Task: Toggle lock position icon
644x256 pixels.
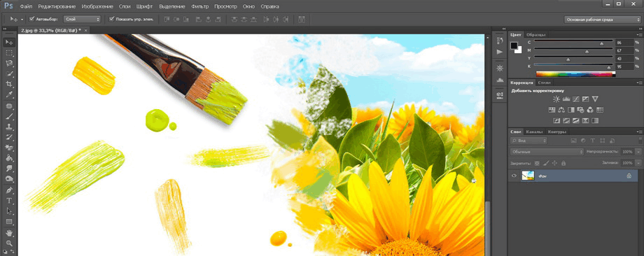Action: click(x=555, y=163)
